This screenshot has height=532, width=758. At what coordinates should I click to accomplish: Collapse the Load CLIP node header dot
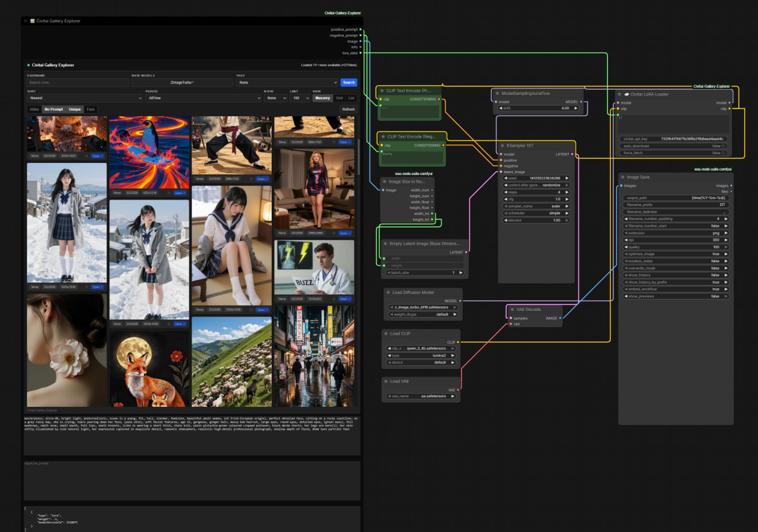point(386,334)
